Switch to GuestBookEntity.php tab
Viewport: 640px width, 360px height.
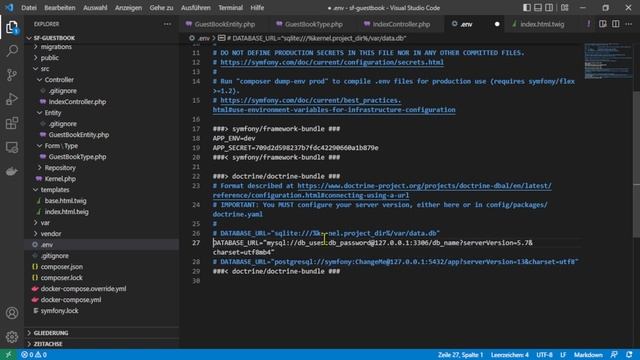point(224,24)
